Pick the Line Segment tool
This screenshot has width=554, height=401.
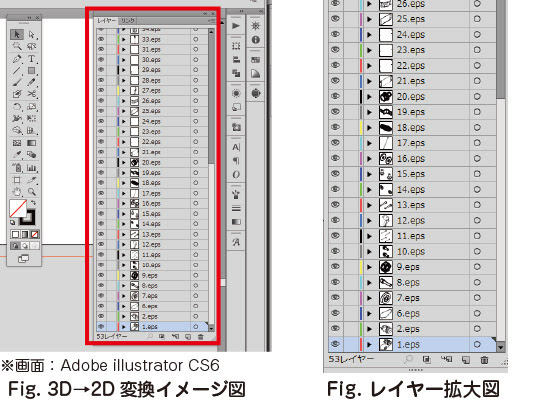(17, 71)
